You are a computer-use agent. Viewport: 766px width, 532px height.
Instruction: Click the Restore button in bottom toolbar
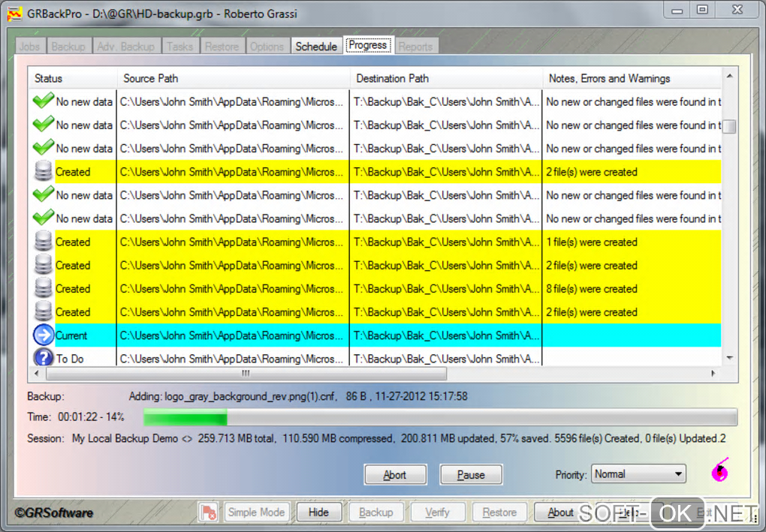[x=499, y=512]
